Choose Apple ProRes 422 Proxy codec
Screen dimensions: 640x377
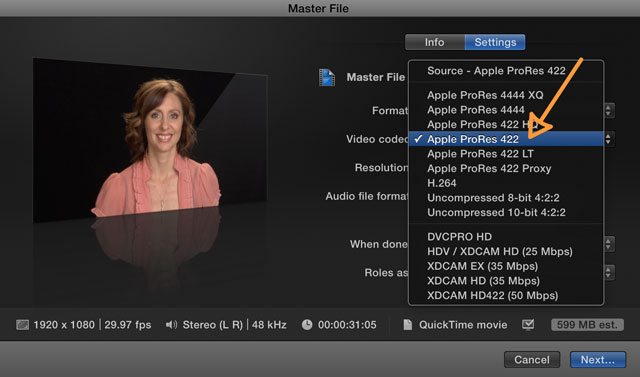506,169
